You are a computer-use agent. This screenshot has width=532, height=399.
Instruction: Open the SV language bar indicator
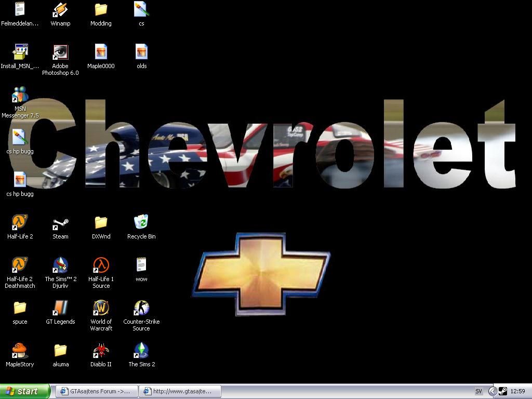pos(478,391)
